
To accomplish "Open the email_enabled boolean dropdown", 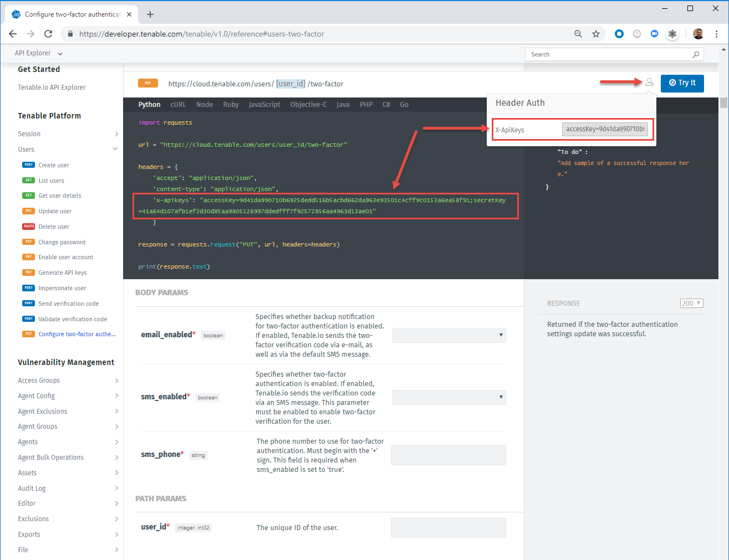I will (448, 335).
